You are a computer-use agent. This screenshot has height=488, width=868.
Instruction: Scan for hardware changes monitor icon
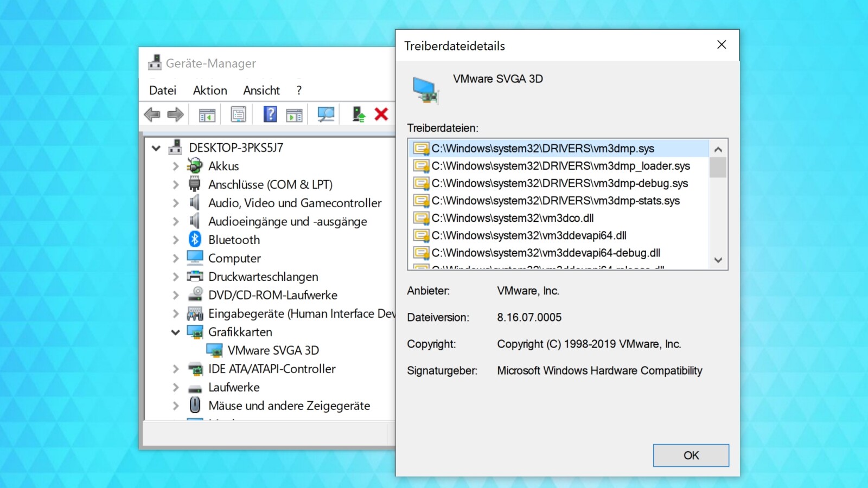coord(325,114)
